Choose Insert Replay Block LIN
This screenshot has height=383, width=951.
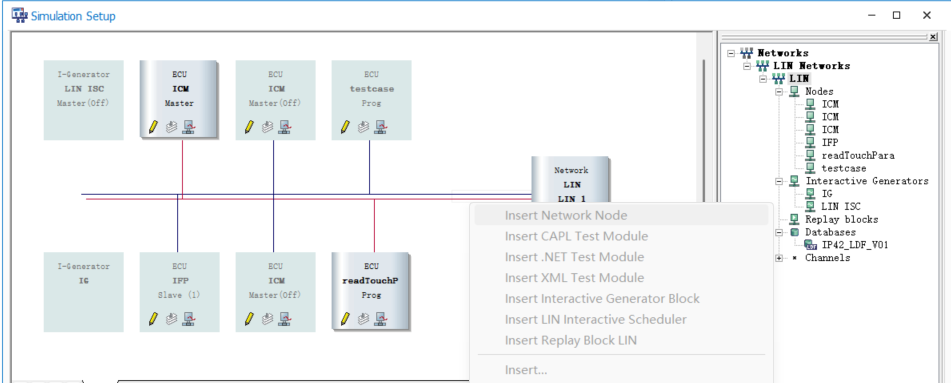621,340
